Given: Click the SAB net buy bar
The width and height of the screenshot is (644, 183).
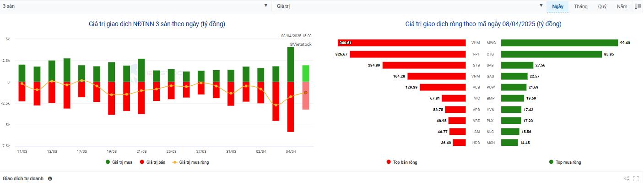Looking at the screenshot, I should tap(517, 65).
